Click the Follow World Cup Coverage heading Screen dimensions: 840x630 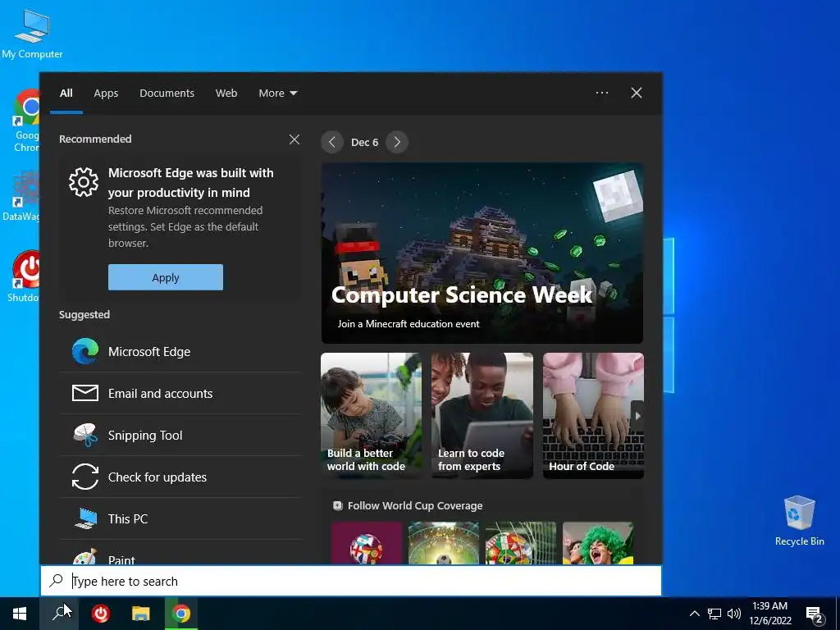pos(414,505)
